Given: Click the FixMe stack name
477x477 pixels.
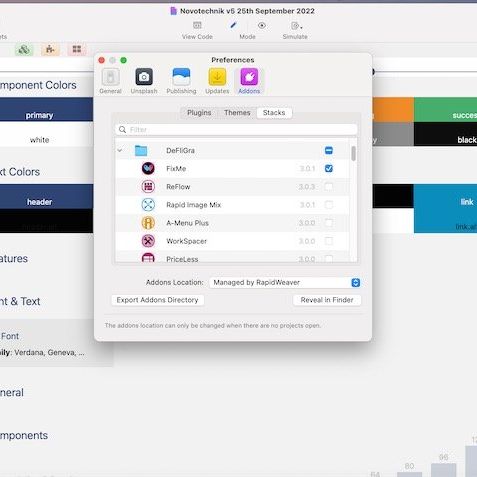Looking at the screenshot, I should tap(176, 169).
